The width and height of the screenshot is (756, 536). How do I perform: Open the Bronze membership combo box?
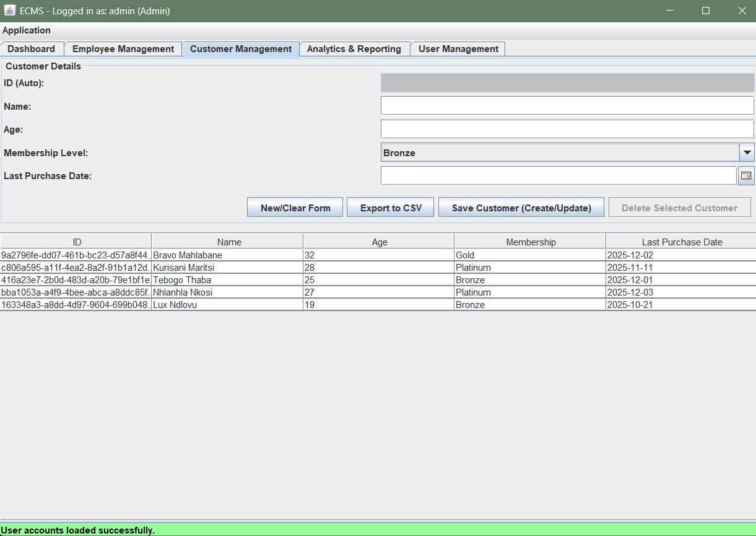coord(560,152)
